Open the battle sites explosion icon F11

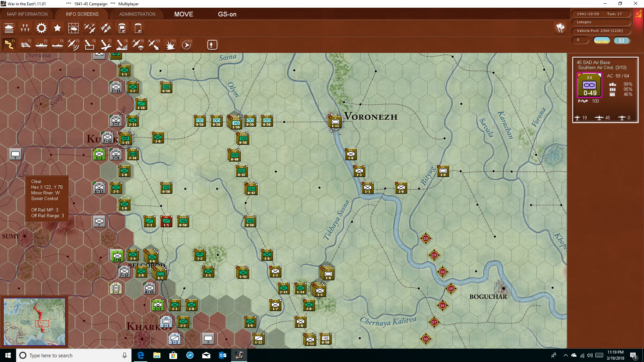point(170,45)
